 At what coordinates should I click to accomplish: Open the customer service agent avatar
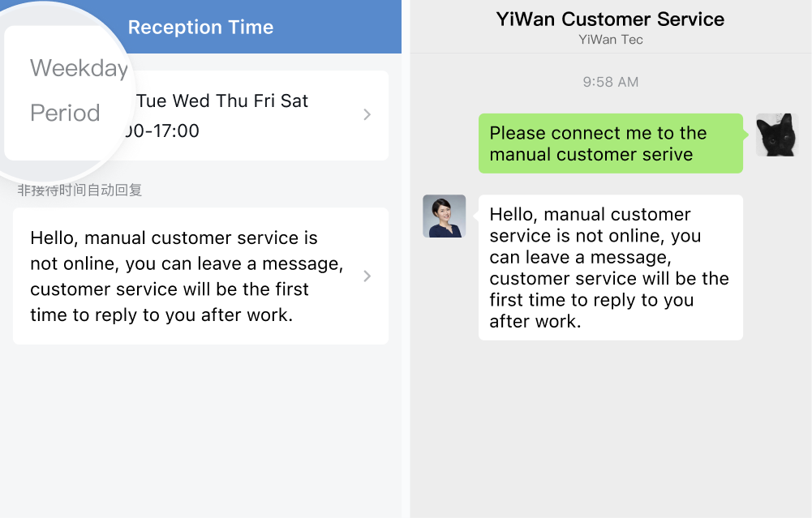coord(445,216)
